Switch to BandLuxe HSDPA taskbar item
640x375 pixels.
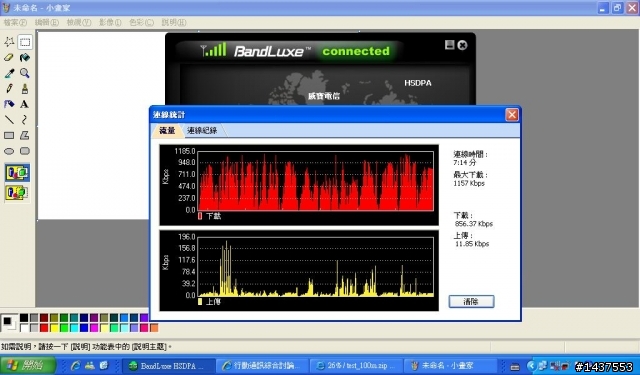coord(169,366)
